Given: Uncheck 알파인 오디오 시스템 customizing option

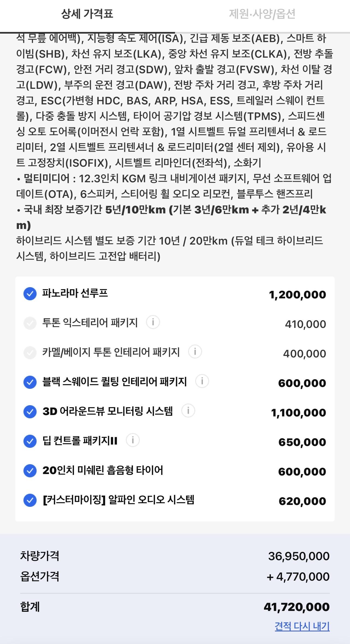Looking at the screenshot, I should 30,501.
